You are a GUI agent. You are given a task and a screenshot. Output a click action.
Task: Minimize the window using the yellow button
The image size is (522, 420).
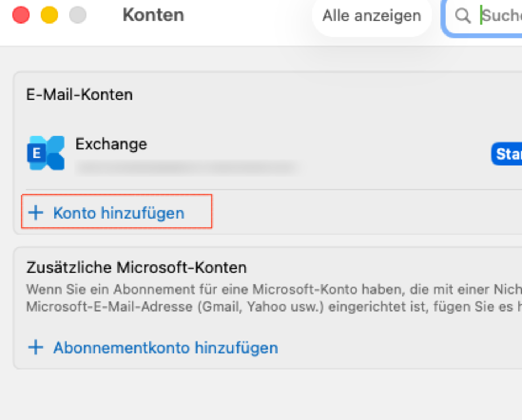point(49,15)
